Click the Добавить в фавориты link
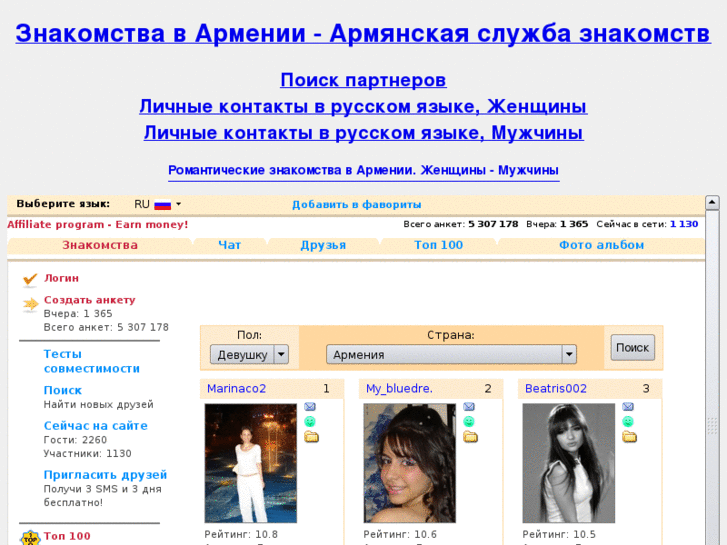 click(343, 205)
